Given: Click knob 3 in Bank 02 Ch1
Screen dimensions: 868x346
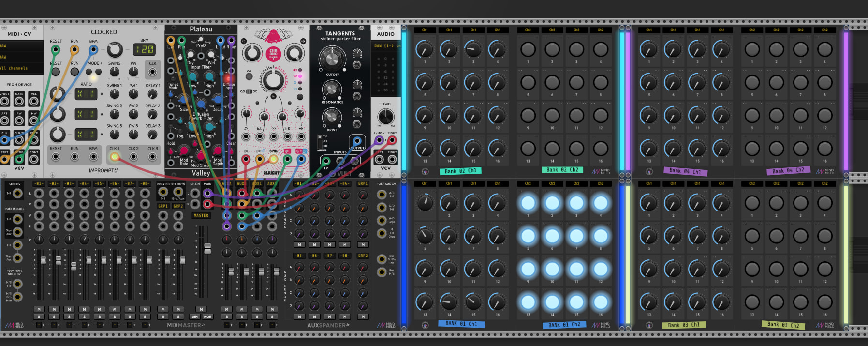Looking at the screenshot, I should [x=473, y=49].
